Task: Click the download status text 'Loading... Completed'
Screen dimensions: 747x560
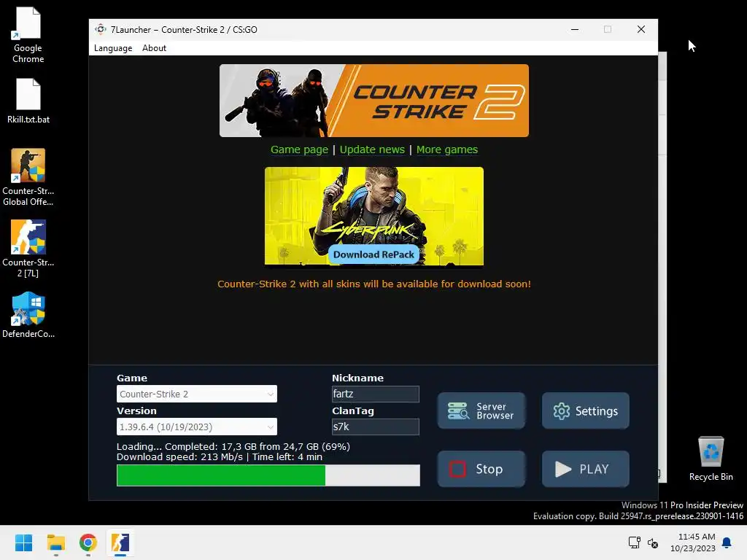Action: click(233, 447)
